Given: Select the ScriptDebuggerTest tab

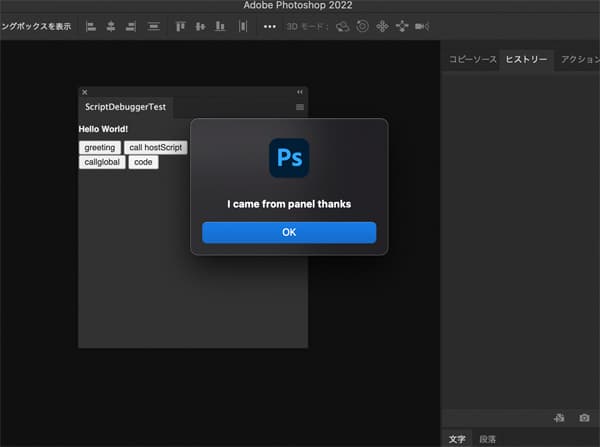Looking at the screenshot, I should [126, 106].
